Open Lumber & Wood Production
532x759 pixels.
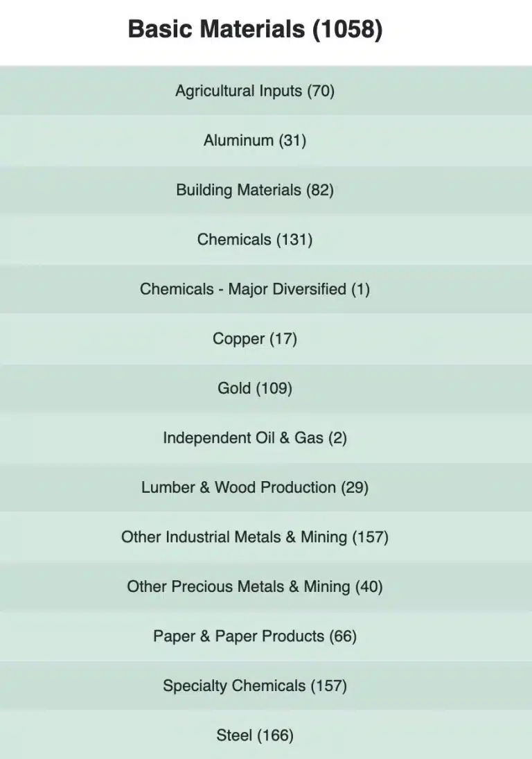(254, 487)
